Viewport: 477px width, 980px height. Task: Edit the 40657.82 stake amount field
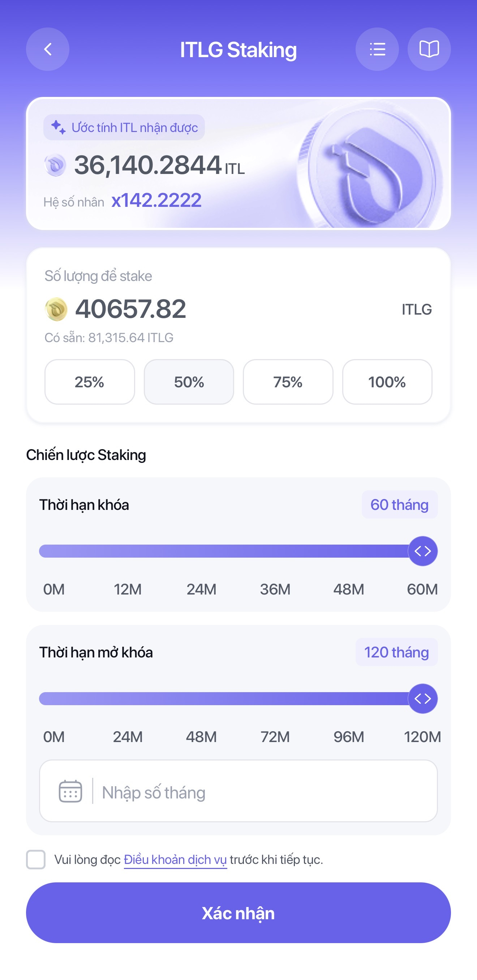click(130, 308)
